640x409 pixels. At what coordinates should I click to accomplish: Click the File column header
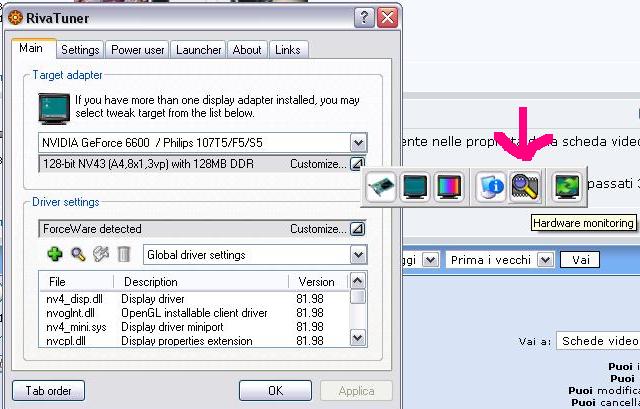(x=76, y=282)
